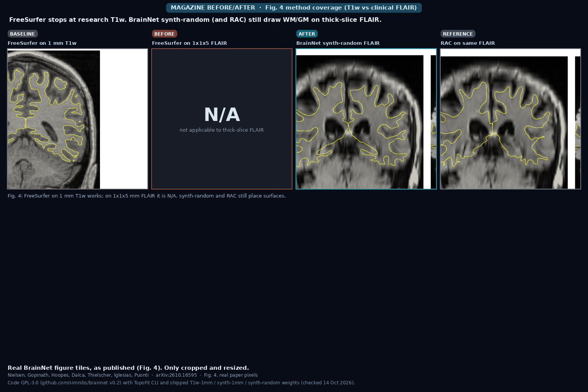Click the Fig. 4 caption below images

point(147,196)
